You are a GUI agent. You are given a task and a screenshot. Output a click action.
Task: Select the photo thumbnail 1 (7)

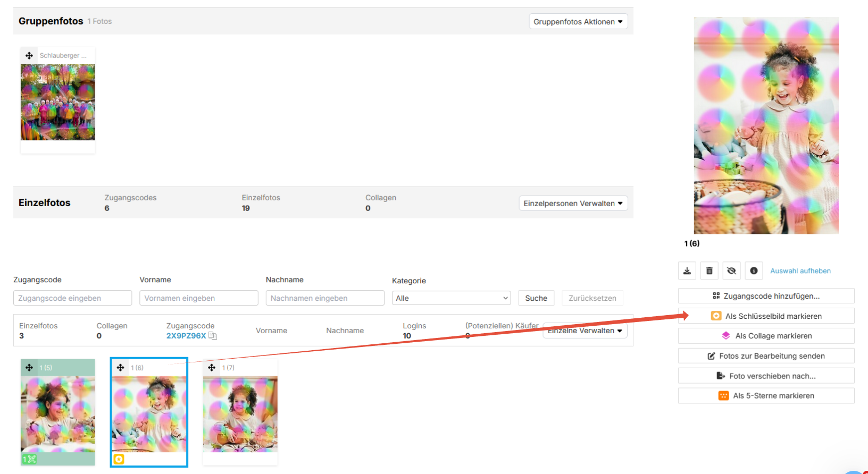(240, 414)
